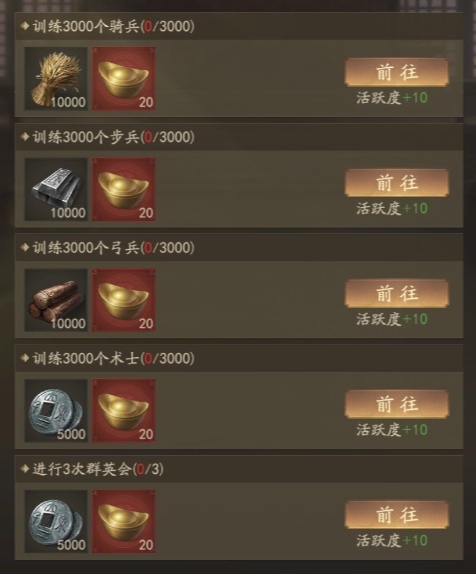Click the wheat grain reward icon
Viewport: 476px width, 574px height.
click(56, 78)
